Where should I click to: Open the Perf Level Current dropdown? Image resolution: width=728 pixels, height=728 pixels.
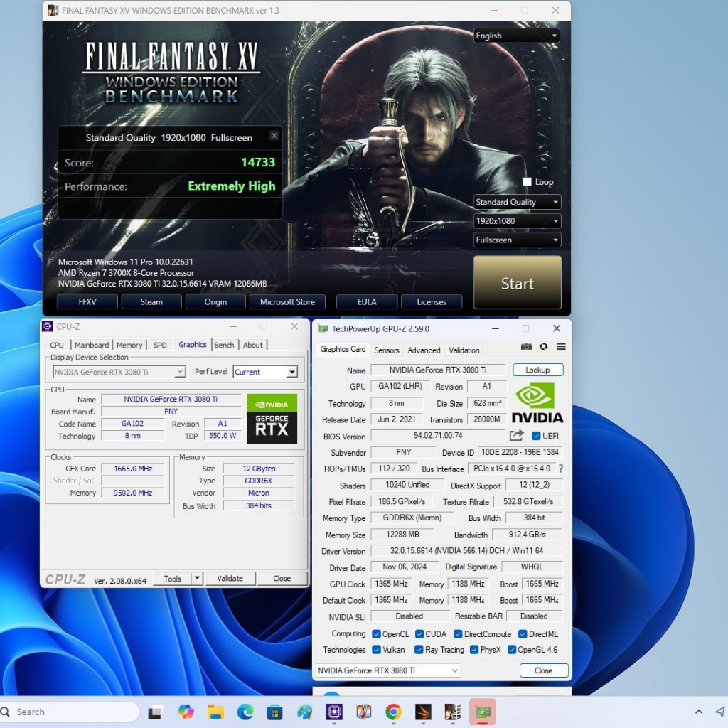(x=264, y=372)
